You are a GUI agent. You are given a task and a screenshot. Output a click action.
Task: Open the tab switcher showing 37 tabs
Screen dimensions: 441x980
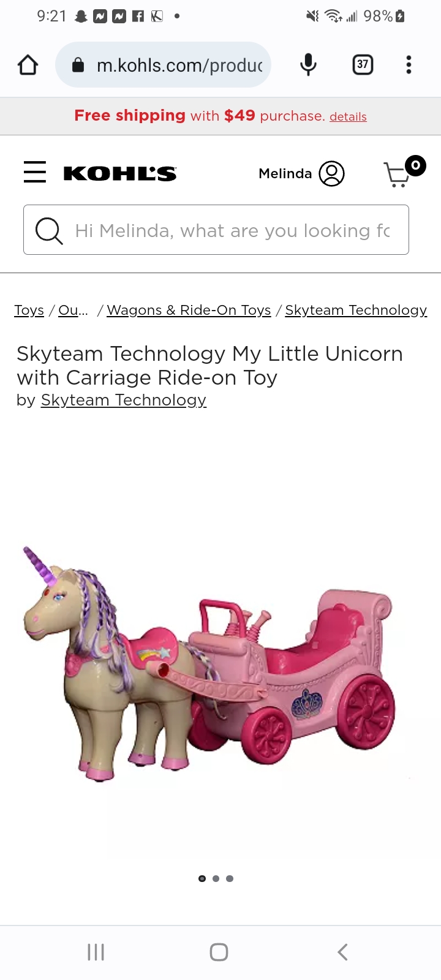tap(363, 64)
